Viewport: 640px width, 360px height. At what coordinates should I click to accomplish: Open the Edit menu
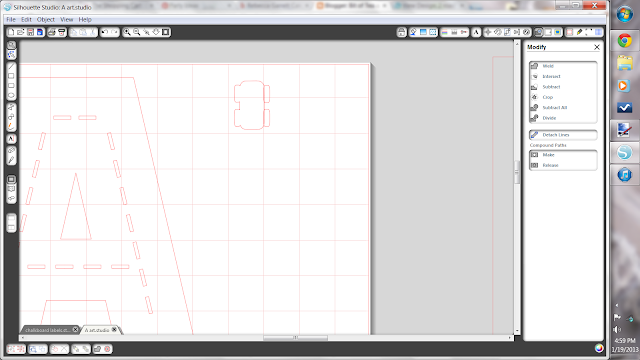pyautogui.click(x=26, y=19)
